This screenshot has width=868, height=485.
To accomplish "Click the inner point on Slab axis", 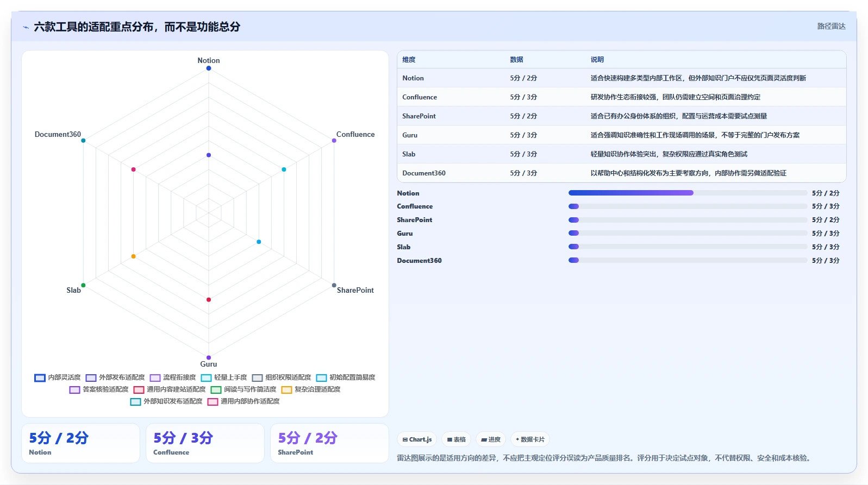I will tap(133, 256).
